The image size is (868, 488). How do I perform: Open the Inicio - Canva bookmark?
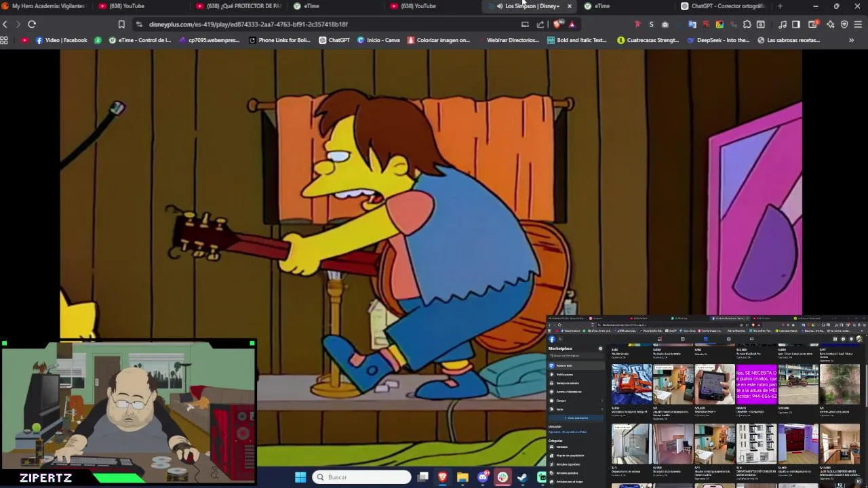(x=378, y=40)
